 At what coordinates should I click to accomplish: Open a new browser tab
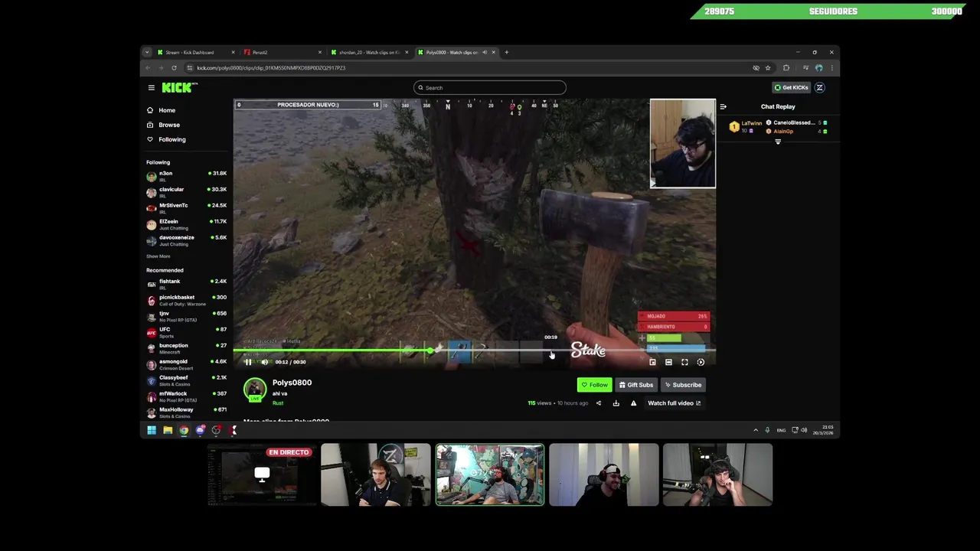tap(506, 52)
